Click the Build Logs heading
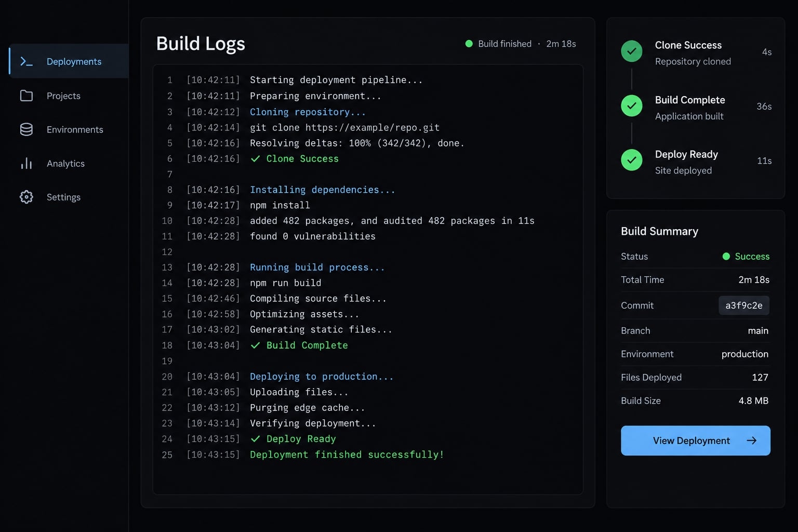This screenshot has width=798, height=532. [x=201, y=44]
